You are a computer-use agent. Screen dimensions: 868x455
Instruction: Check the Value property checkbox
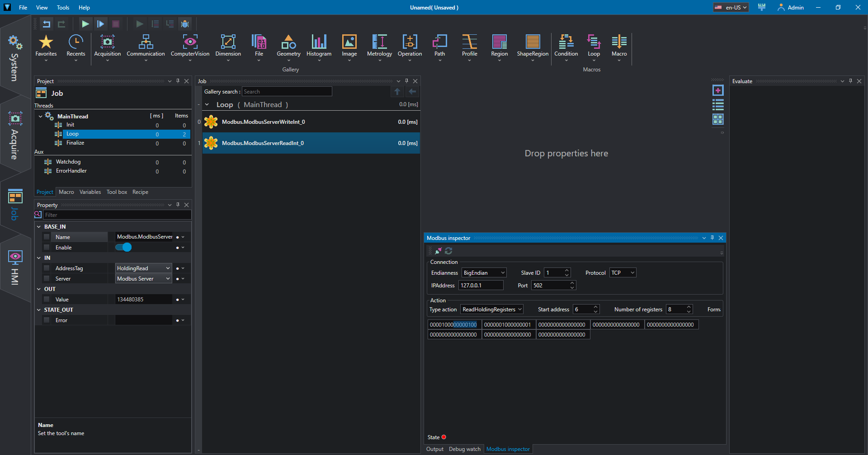47,300
